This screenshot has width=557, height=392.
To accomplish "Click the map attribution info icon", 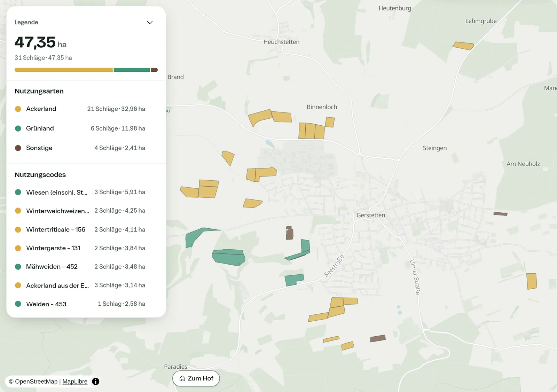I will 96,382.
